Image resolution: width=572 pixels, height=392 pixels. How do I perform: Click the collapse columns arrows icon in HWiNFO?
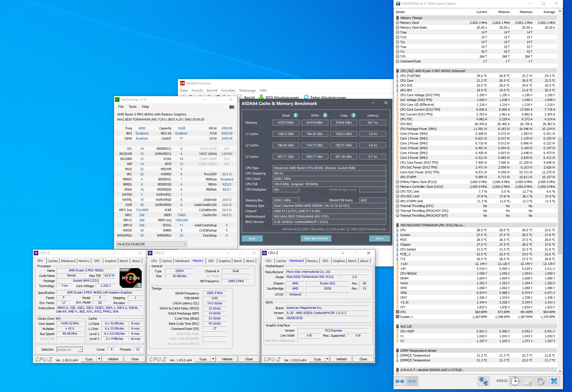[412, 381]
